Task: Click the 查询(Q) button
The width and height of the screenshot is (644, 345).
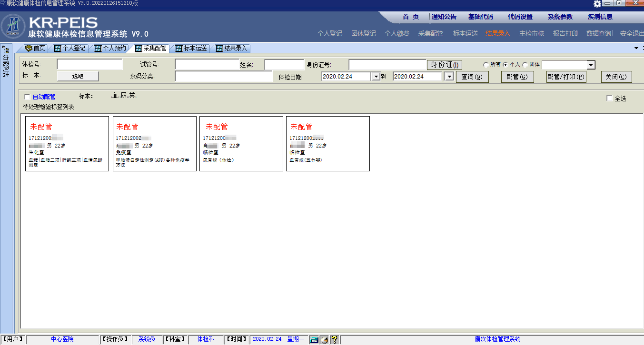Action: [472, 77]
